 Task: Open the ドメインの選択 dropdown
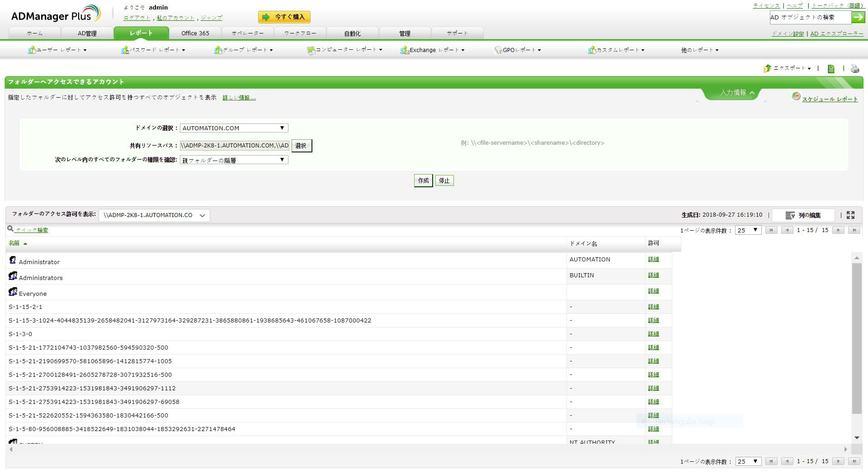coord(233,128)
